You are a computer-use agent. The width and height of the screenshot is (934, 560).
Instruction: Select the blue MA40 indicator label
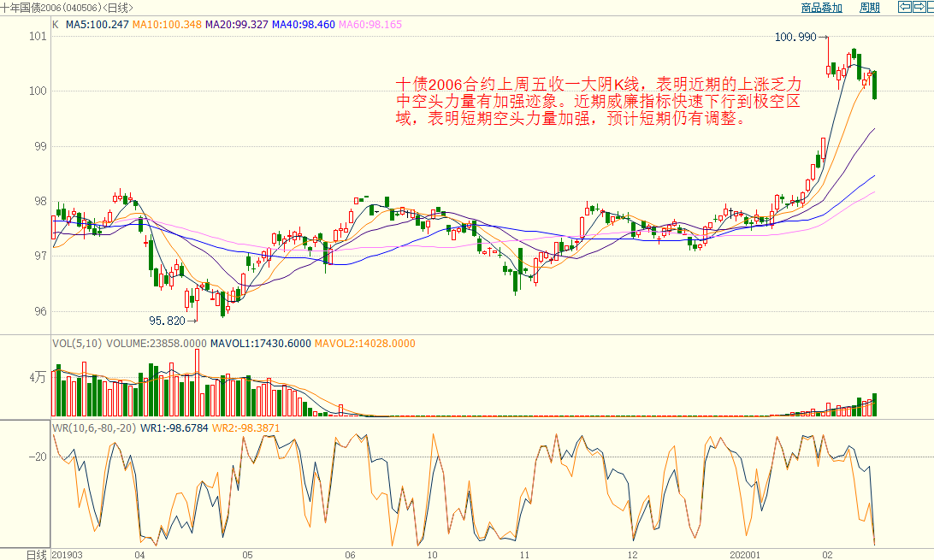click(304, 25)
